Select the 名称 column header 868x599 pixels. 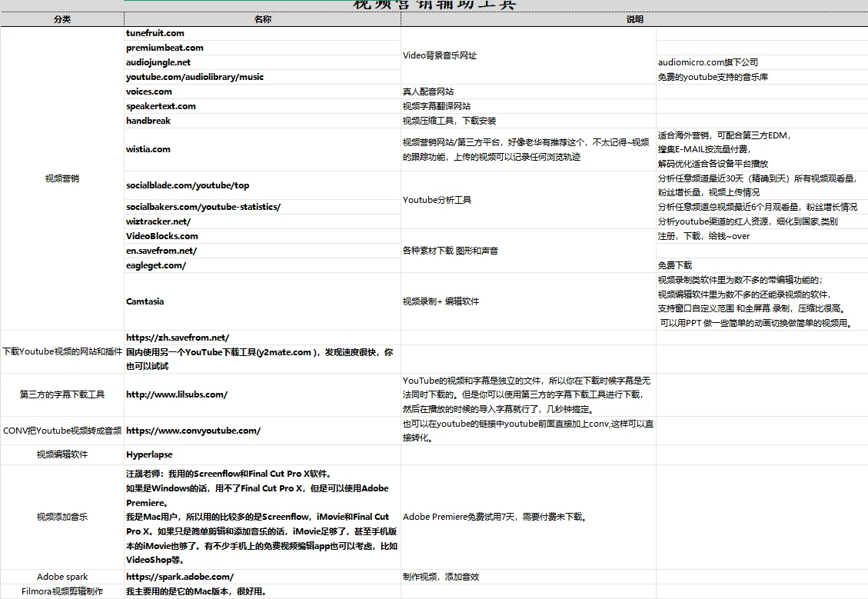tap(262, 19)
